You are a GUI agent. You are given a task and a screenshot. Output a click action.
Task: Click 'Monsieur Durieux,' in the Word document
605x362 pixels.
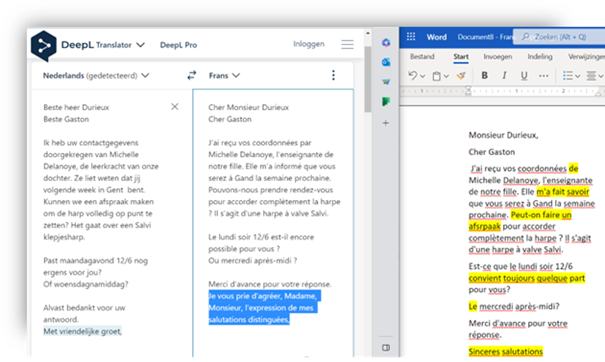[x=503, y=135]
